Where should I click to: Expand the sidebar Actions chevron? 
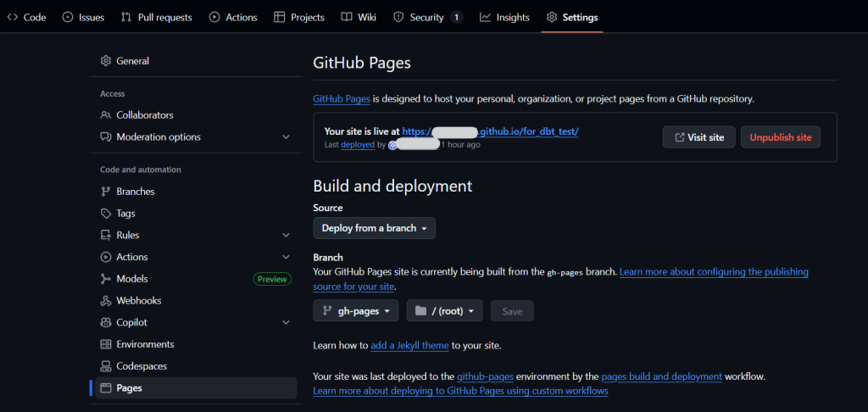coord(286,257)
